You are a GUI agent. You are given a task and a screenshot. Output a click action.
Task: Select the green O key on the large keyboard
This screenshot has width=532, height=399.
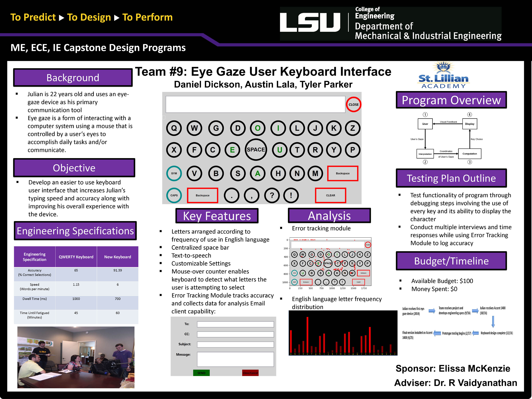click(258, 128)
